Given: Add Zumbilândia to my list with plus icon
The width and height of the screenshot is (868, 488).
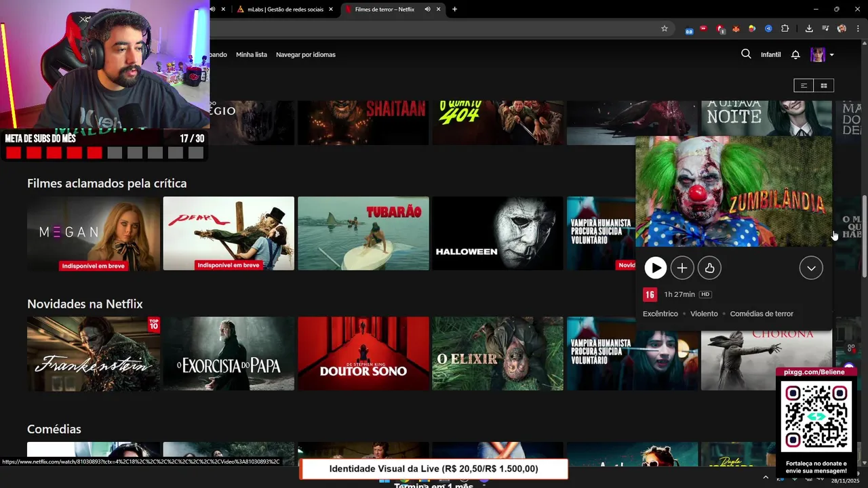Looking at the screenshot, I should coord(682,268).
